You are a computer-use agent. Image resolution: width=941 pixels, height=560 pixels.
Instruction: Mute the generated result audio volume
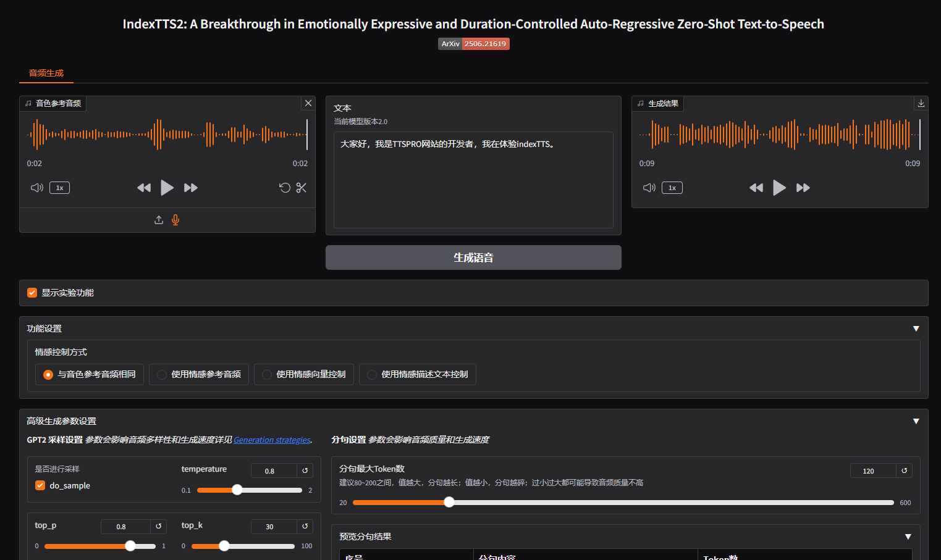point(649,188)
